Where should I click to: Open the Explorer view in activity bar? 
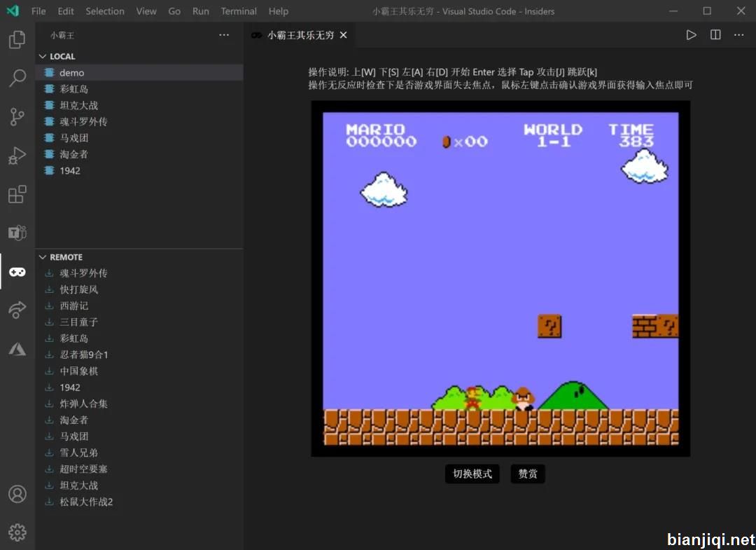coord(17,39)
